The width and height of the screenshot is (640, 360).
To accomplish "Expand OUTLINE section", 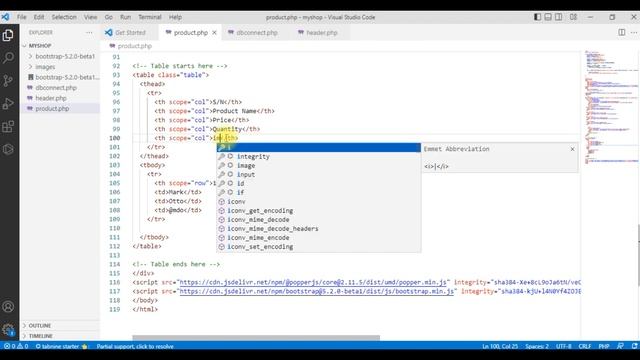I will (x=60, y=325).
